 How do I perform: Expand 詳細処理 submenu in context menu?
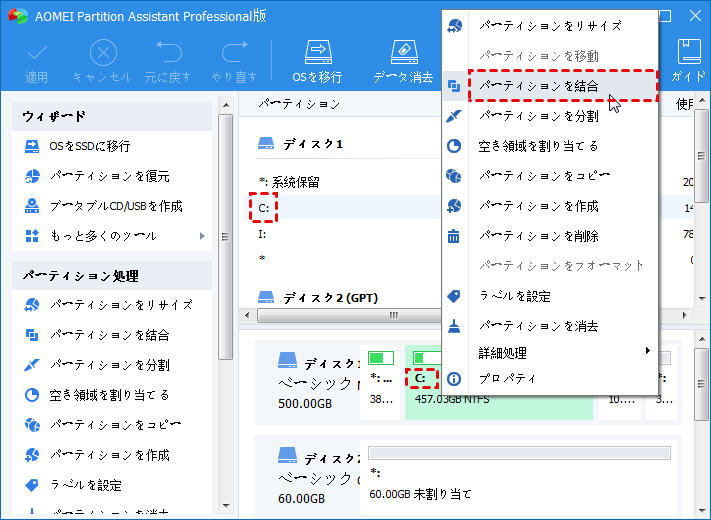pyautogui.click(x=550, y=352)
